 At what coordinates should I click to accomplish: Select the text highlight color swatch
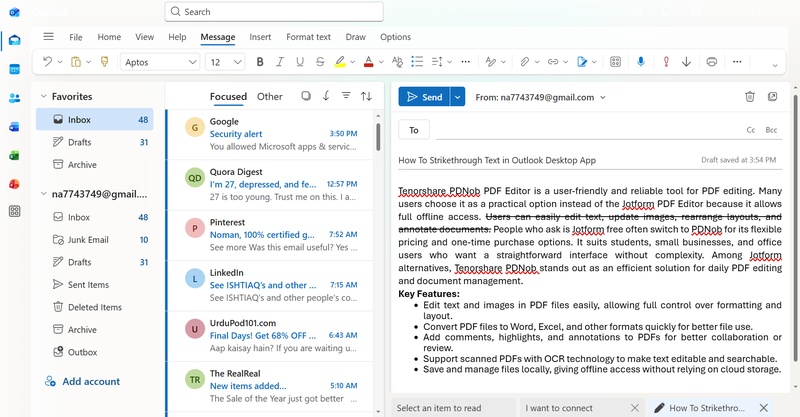point(340,62)
